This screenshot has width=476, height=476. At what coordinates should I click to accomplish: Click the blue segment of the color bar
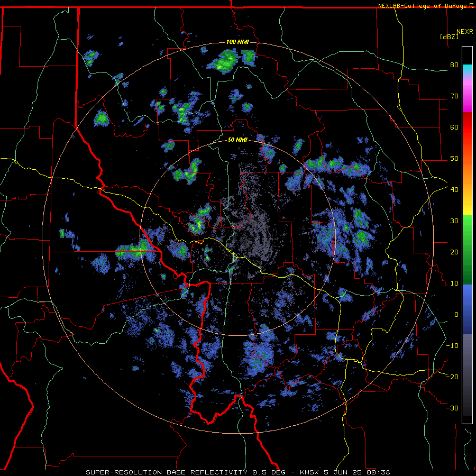[x=467, y=309]
